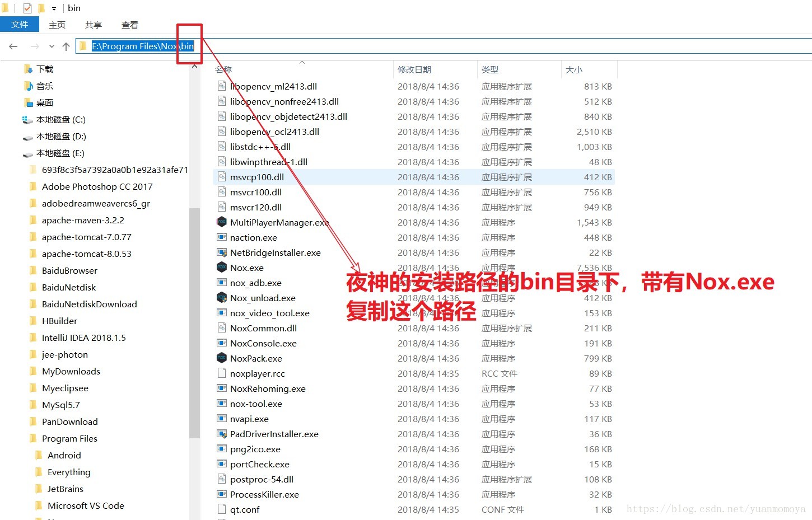Open the 文件 ribbon tab
This screenshot has width=812, height=520.
point(20,25)
